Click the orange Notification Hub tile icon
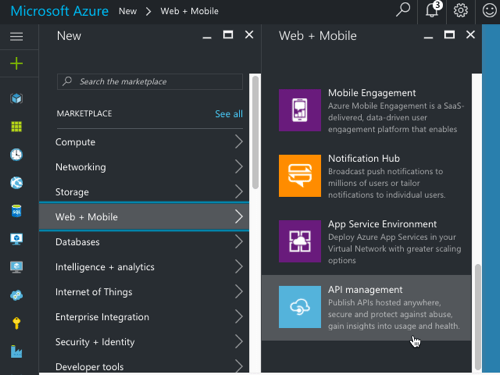The image size is (500, 375). [300, 176]
